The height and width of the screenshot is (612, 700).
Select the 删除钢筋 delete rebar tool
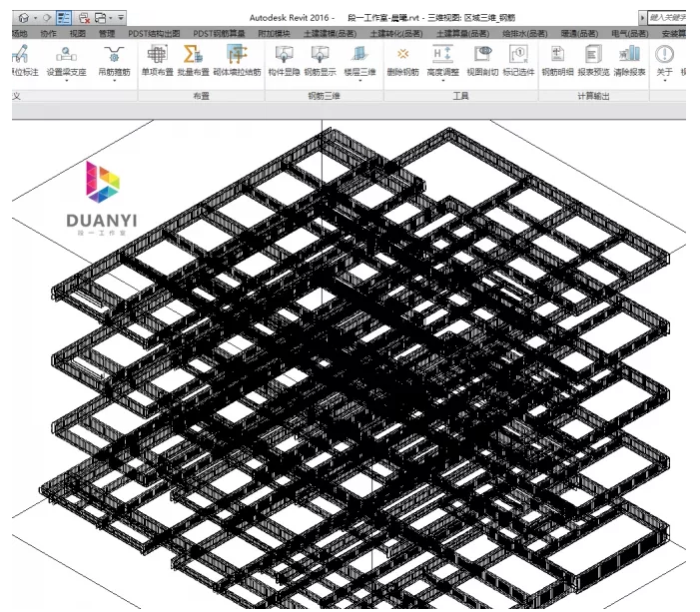pos(402,59)
